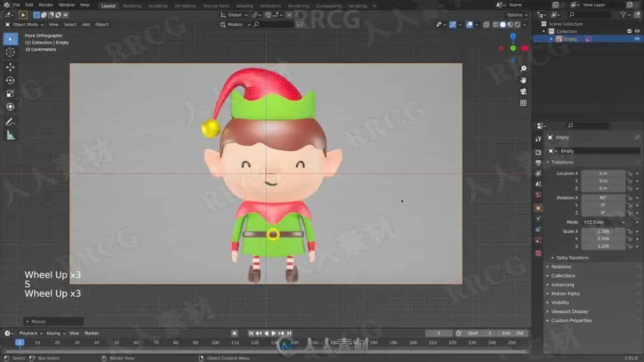Switch to the Modeling workspace tab

point(132,6)
